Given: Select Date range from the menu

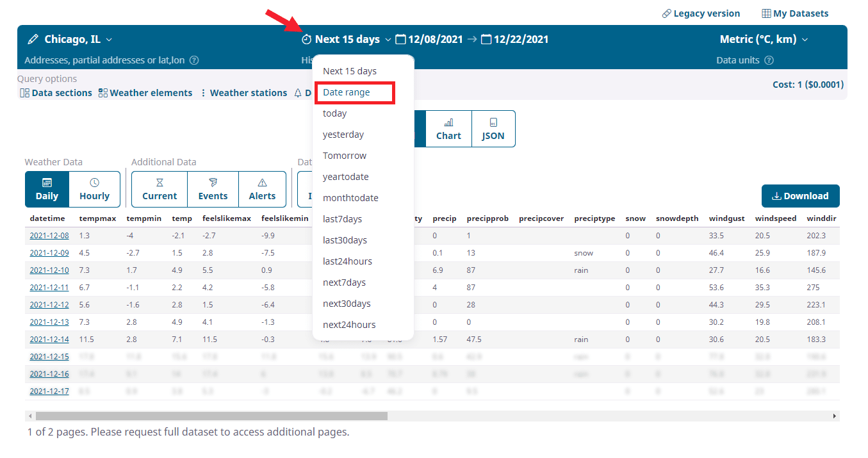Looking at the screenshot, I should point(347,92).
